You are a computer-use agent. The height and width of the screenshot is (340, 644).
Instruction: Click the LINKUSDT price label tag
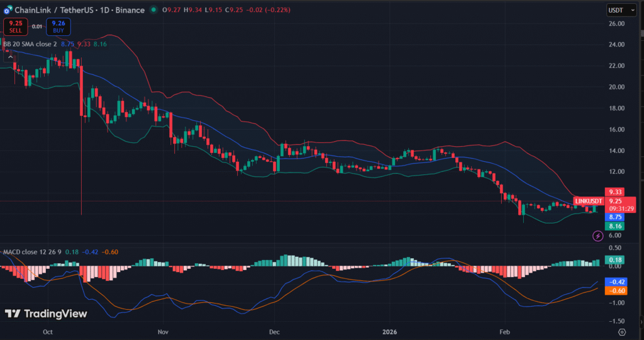coord(589,201)
